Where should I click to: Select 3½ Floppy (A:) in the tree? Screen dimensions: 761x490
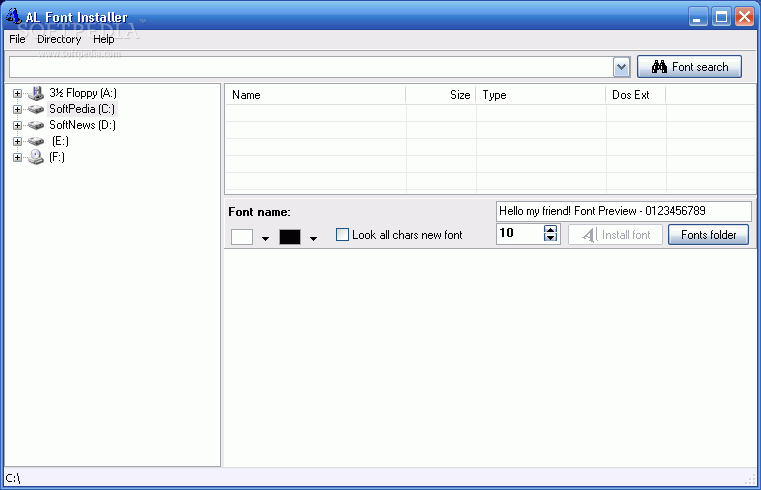[83, 93]
